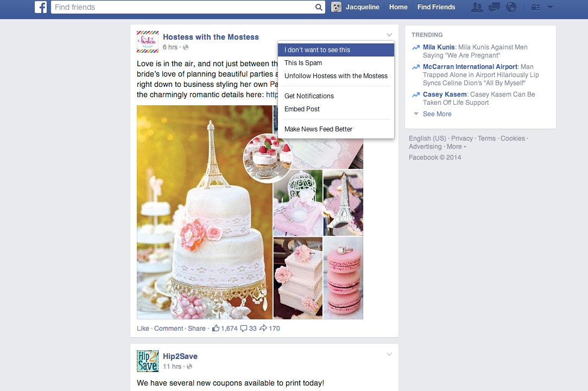Open the Notifications globe icon
The height and width of the screenshot is (391, 588).
tap(511, 7)
